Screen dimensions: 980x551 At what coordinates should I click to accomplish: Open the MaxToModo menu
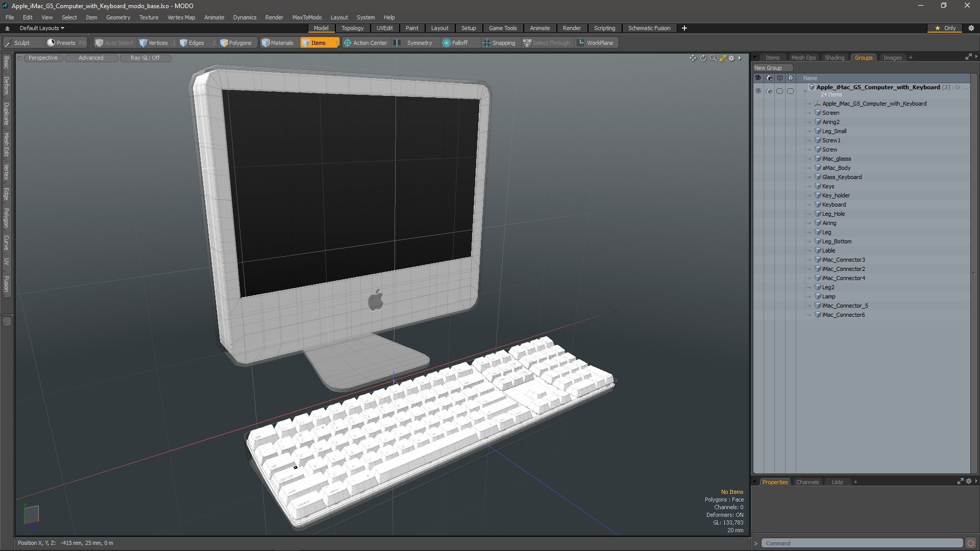click(307, 17)
